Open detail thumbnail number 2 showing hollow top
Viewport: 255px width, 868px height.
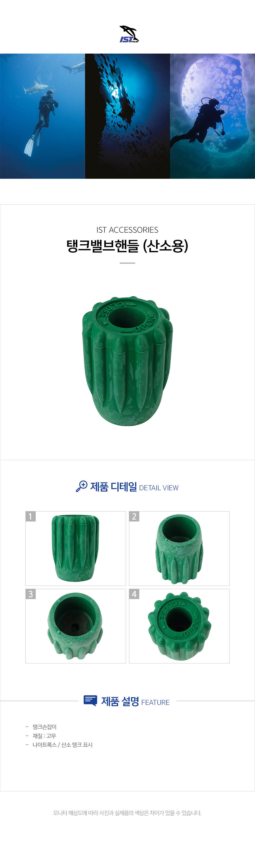(x=179, y=548)
